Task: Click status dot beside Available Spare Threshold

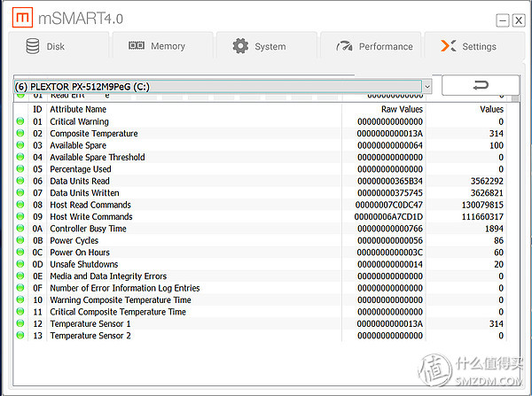Action: point(20,157)
